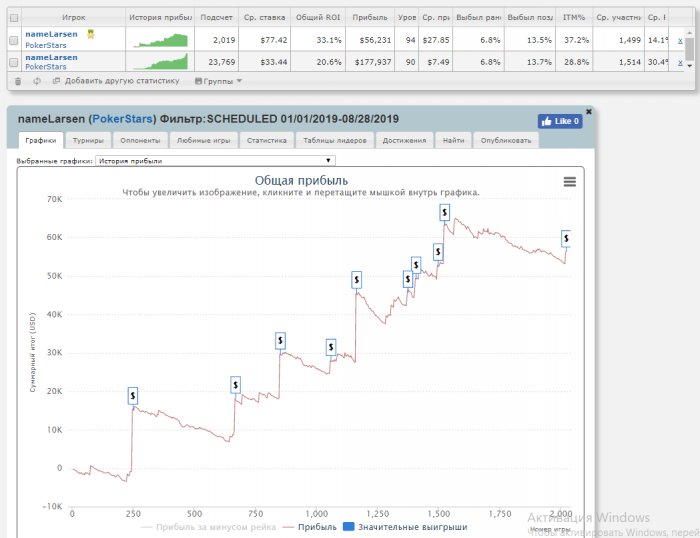The image size is (700, 538).
Task: Sort by the История прибыли column header
Action: coord(160,17)
